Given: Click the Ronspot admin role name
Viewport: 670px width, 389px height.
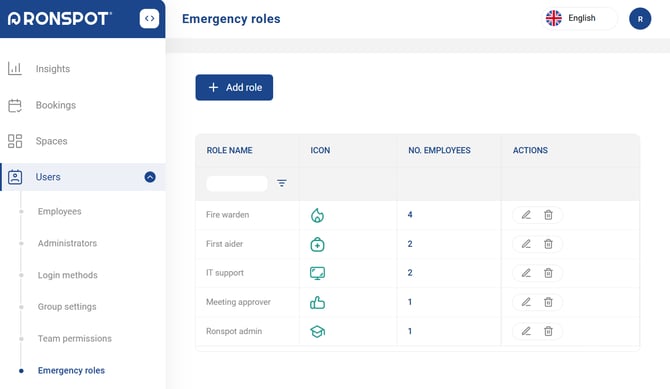Looking at the screenshot, I should (234, 331).
